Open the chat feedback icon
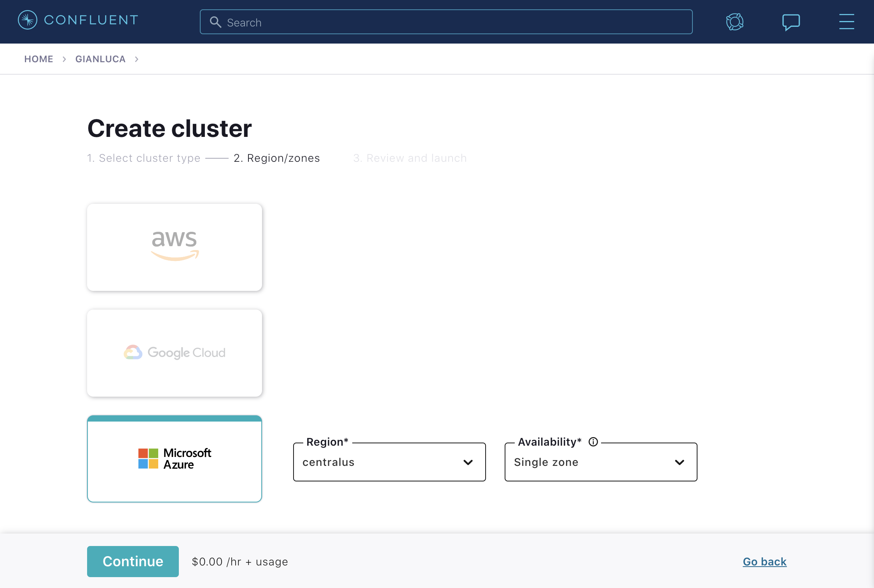Viewport: 874px width, 588px height. [x=791, y=22]
